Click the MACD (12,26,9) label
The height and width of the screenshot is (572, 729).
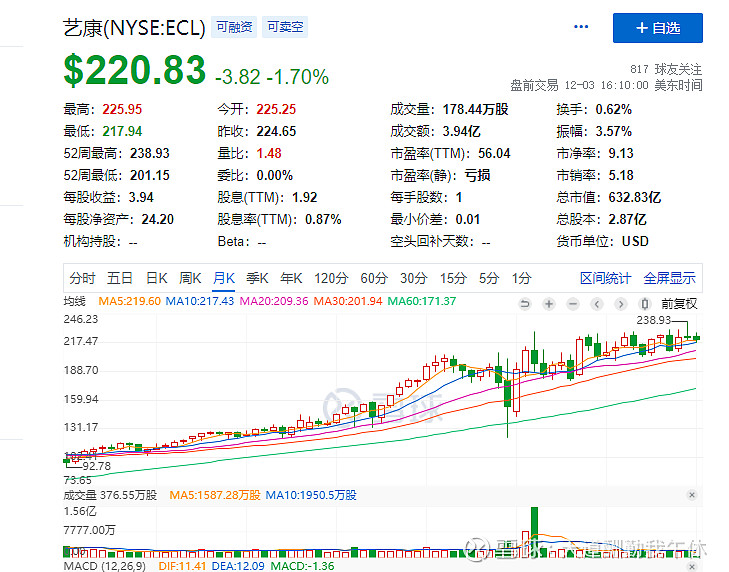coord(105,566)
